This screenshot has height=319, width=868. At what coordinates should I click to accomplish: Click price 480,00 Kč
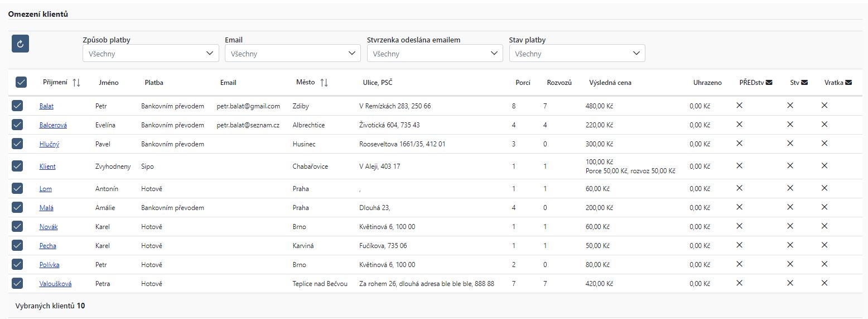pos(599,106)
